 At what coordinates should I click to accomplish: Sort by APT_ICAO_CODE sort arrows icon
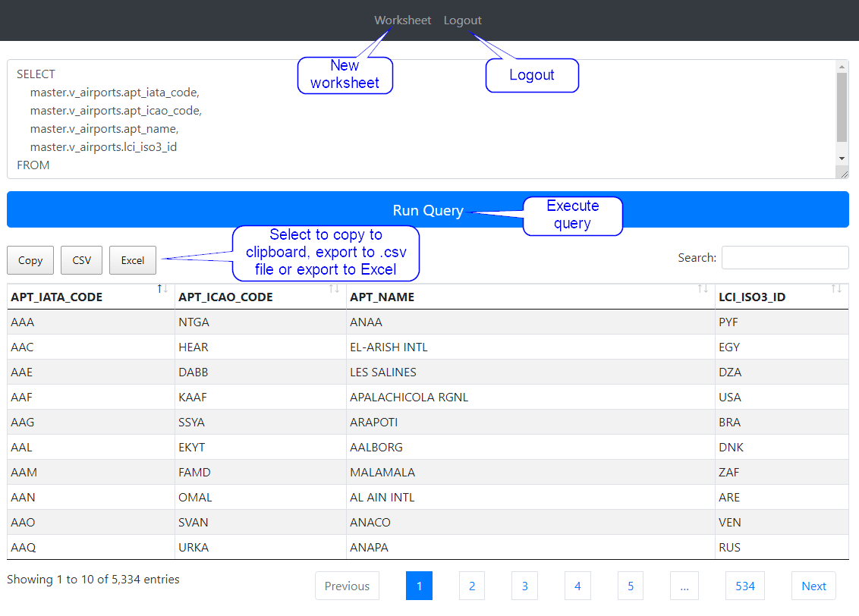point(334,288)
